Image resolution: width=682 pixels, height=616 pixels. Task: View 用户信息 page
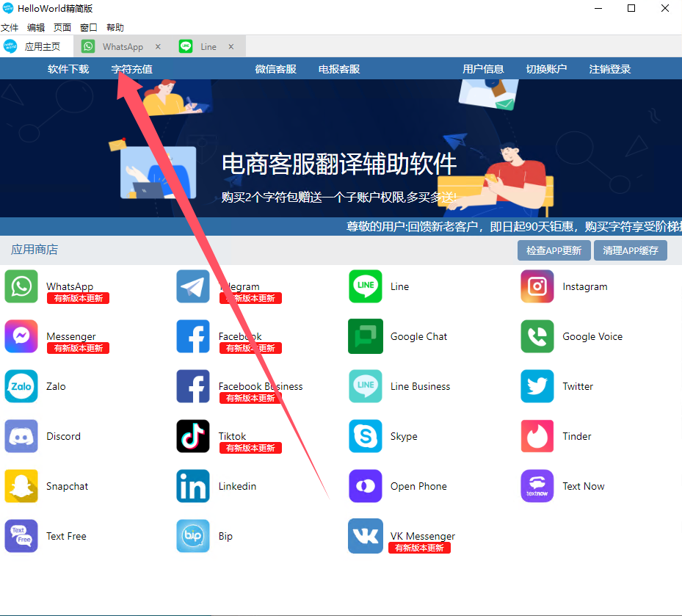point(483,69)
